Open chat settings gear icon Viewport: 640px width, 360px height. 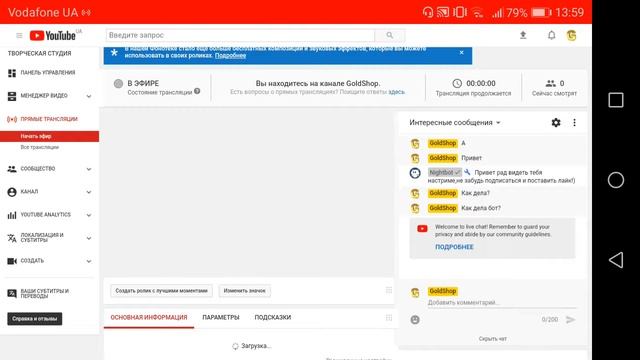point(556,122)
